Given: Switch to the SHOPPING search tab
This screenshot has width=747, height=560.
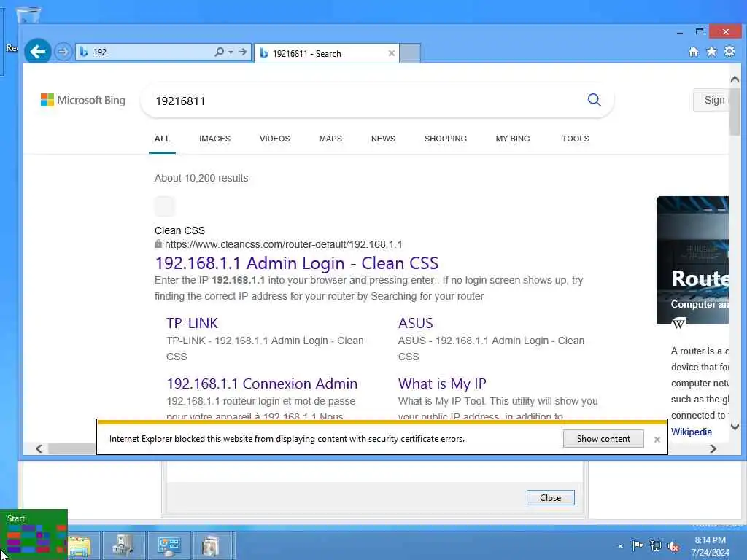Looking at the screenshot, I should click(x=446, y=139).
